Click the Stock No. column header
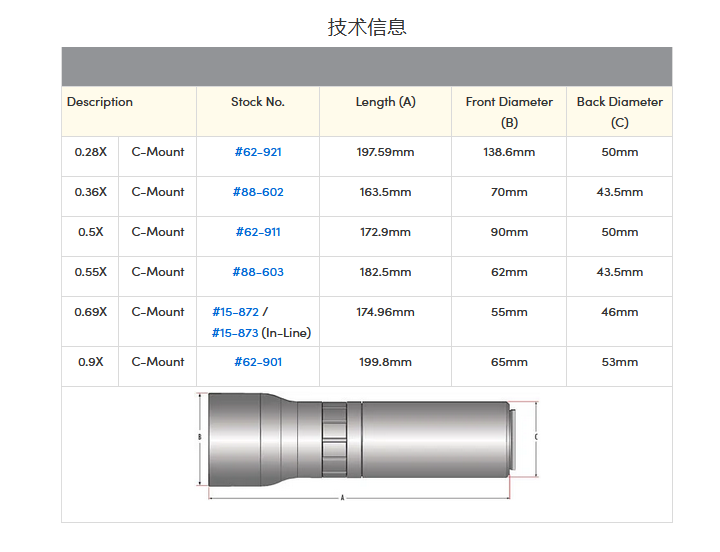Viewport: 720px width, 552px height. (258, 102)
